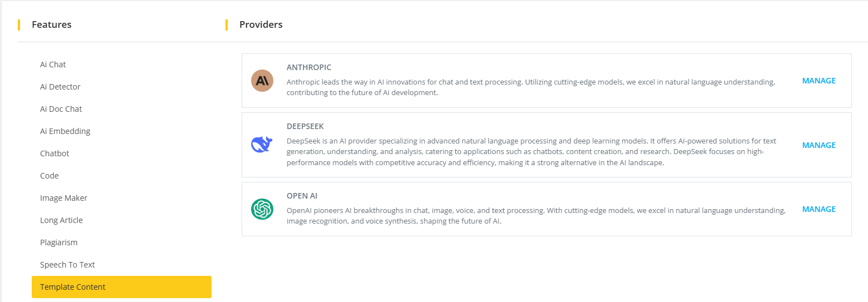Open Image Maker feature
The height and width of the screenshot is (302, 868).
point(63,198)
